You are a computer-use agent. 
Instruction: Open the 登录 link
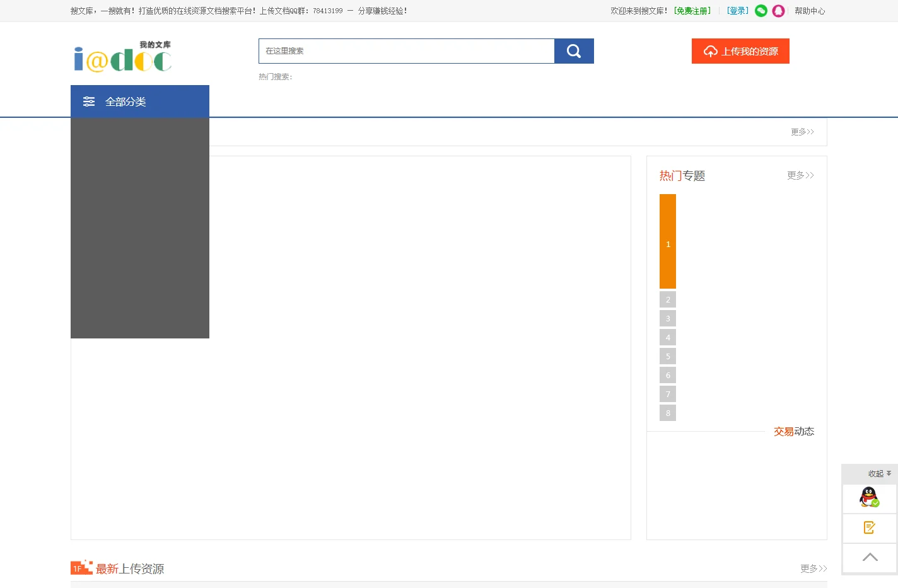tap(737, 11)
